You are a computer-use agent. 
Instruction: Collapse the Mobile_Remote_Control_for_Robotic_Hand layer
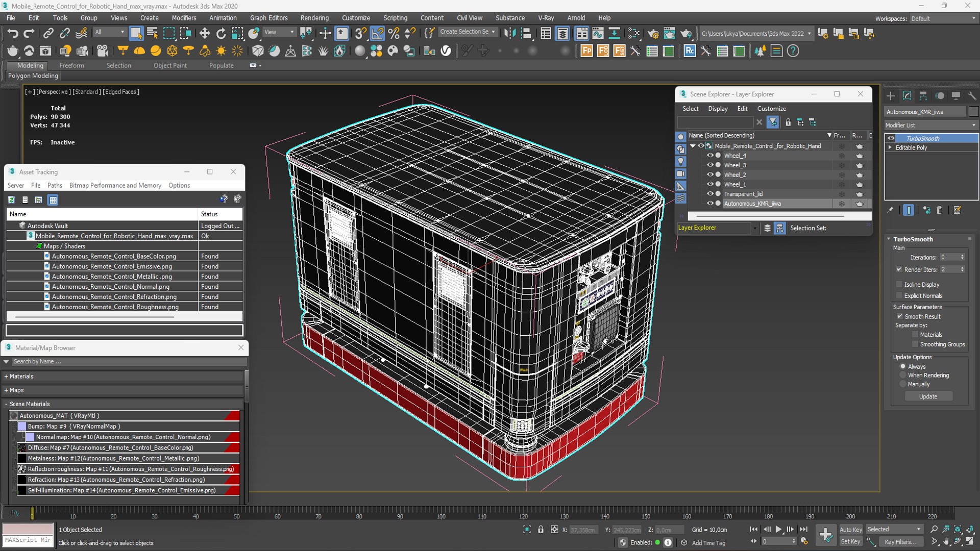693,146
